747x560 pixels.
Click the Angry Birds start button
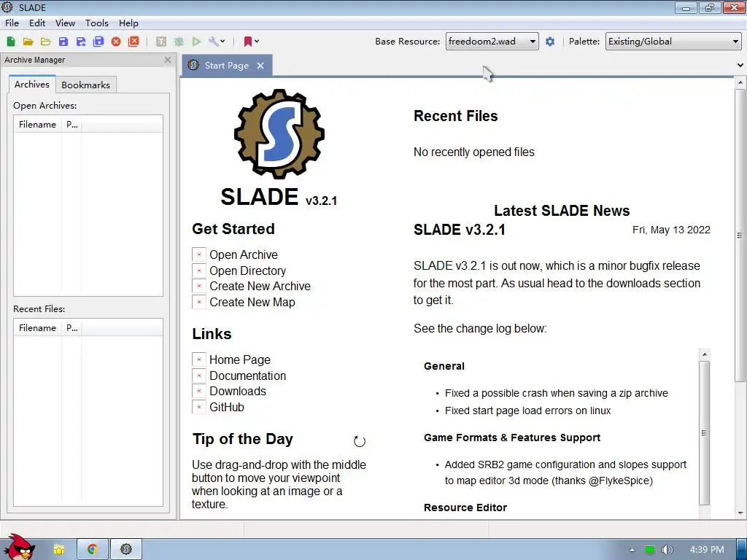(x=18, y=548)
